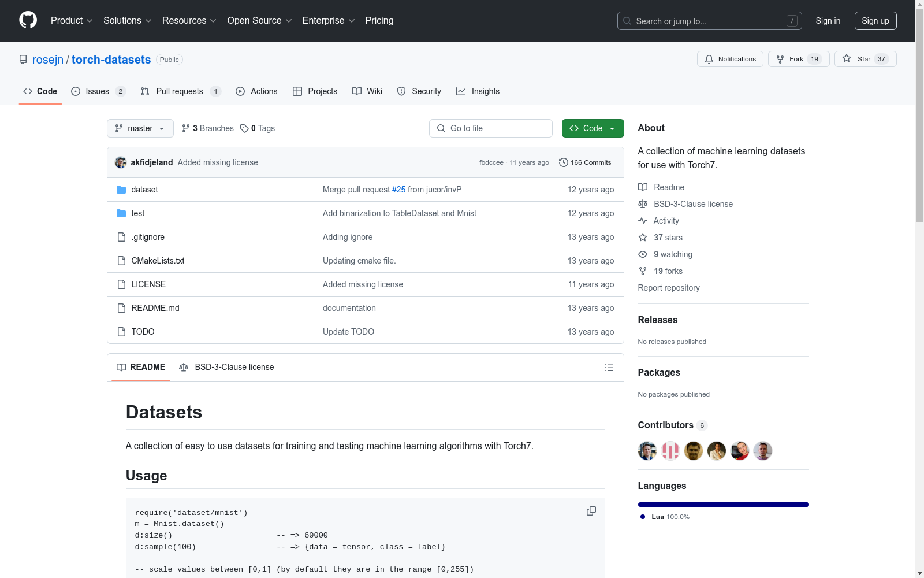The width and height of the screenshot is (924, 578).
Task: Expand the Product menu
Action: [x=72, y=21]
